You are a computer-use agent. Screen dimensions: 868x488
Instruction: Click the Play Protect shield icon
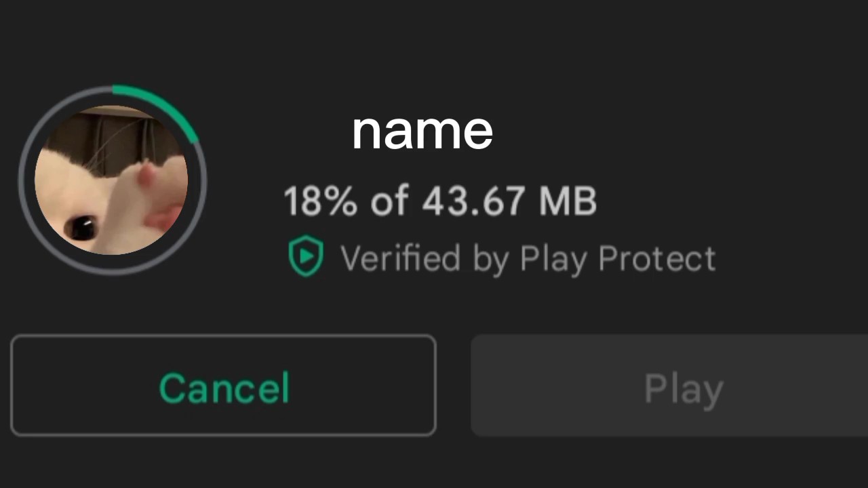(306, 256)
